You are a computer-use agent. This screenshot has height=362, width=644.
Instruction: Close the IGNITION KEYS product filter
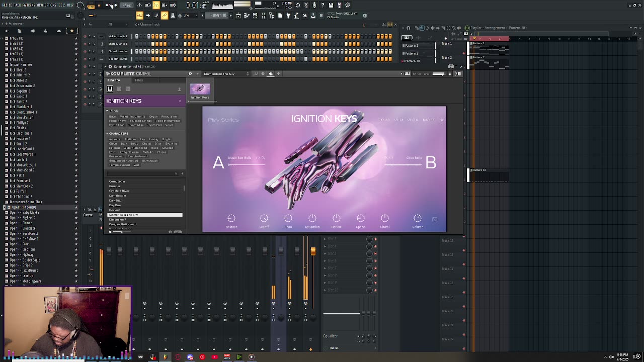180,101
